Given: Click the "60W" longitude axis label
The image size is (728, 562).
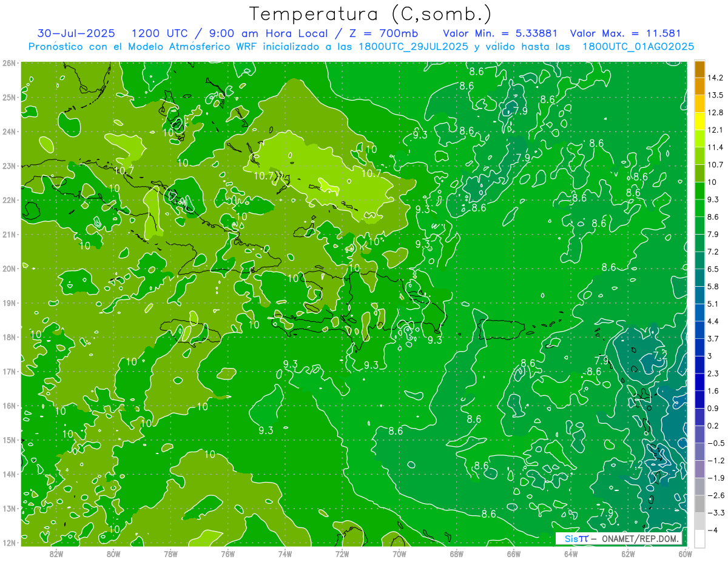Looking at the screenshot, I should (x=685, y=553).
